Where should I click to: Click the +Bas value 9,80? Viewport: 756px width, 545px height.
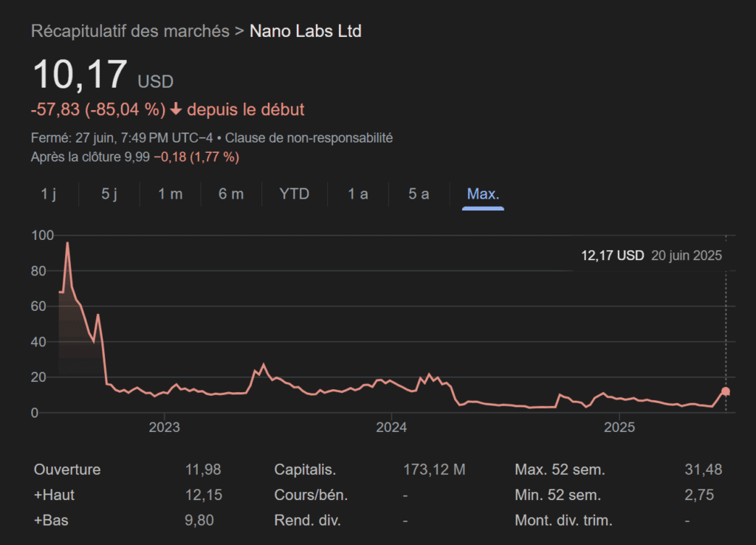[x=199, y=521]
